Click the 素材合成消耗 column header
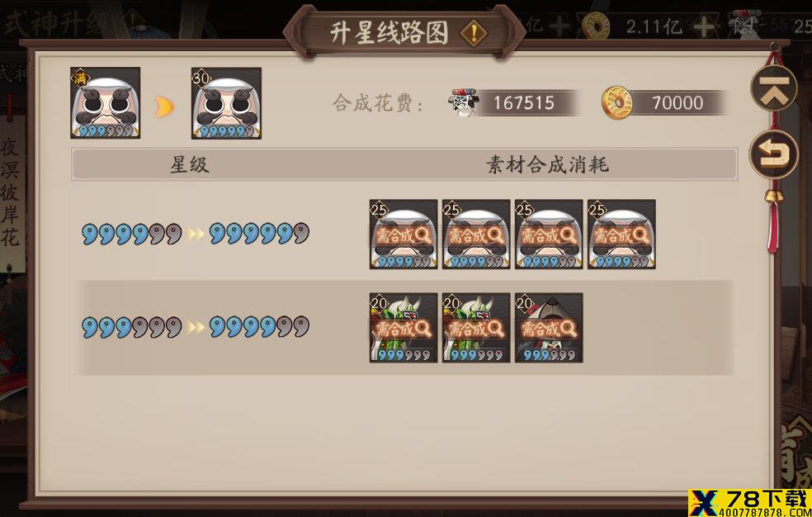 click(x=547, y=164)
